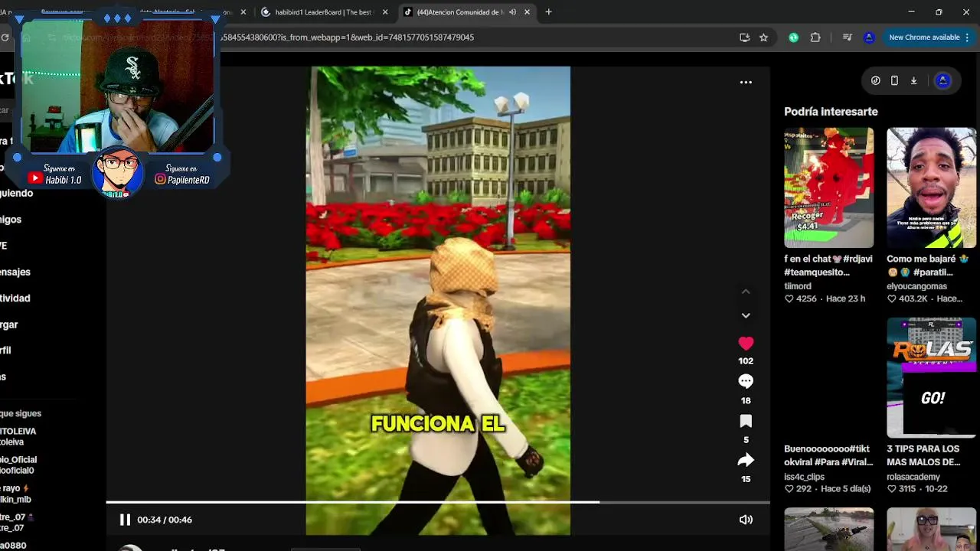Open '3 TIPS PARA LOS MAS MALOS' title
This screenshot has width=980, height=551.
923,455
